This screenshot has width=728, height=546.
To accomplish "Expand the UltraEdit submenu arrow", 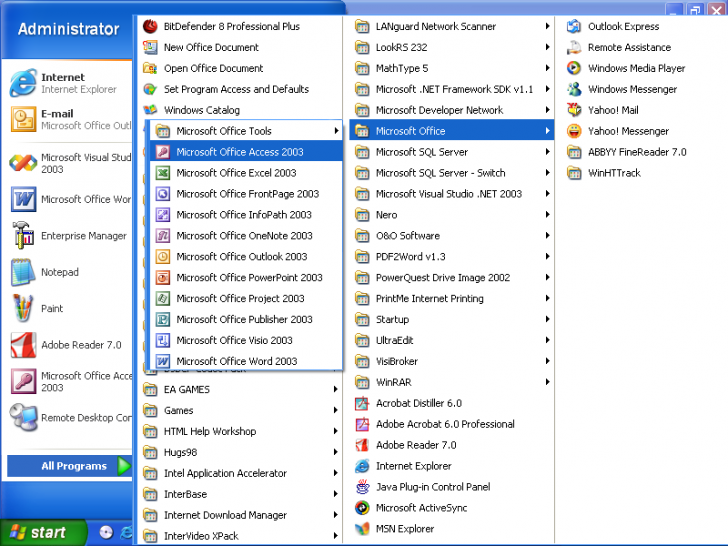I will coord(547,340).
